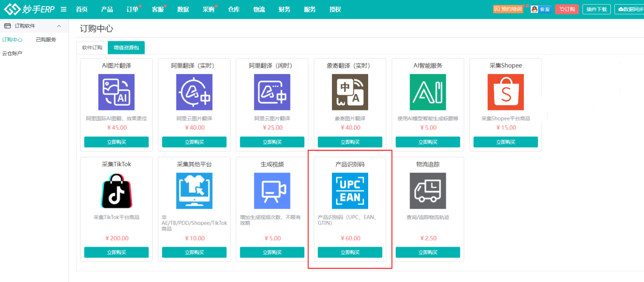Buy 阿里翻译（闲时） with 立即购买

pyautogui.click(x=272, y=142)
